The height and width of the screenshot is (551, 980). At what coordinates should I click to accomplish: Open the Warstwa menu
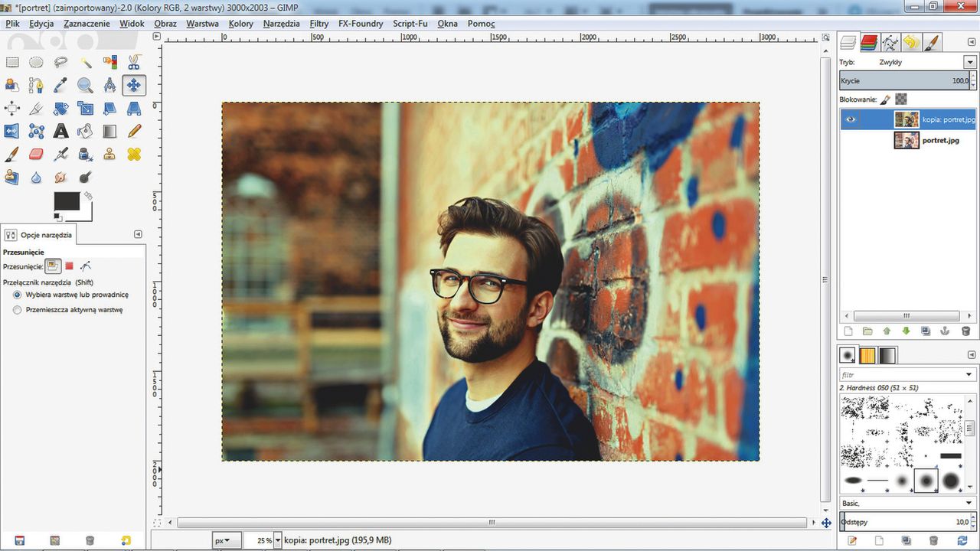[203, 24]
